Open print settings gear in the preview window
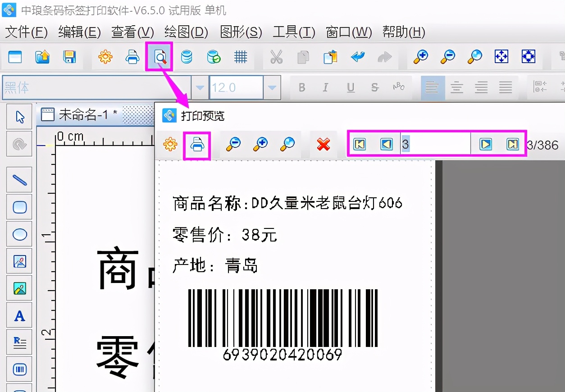 (170, 144)
